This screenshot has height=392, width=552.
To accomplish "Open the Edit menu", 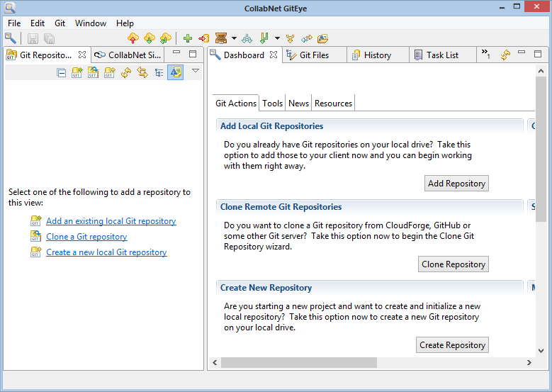I will pyautogui.click(x=38, y=23).
